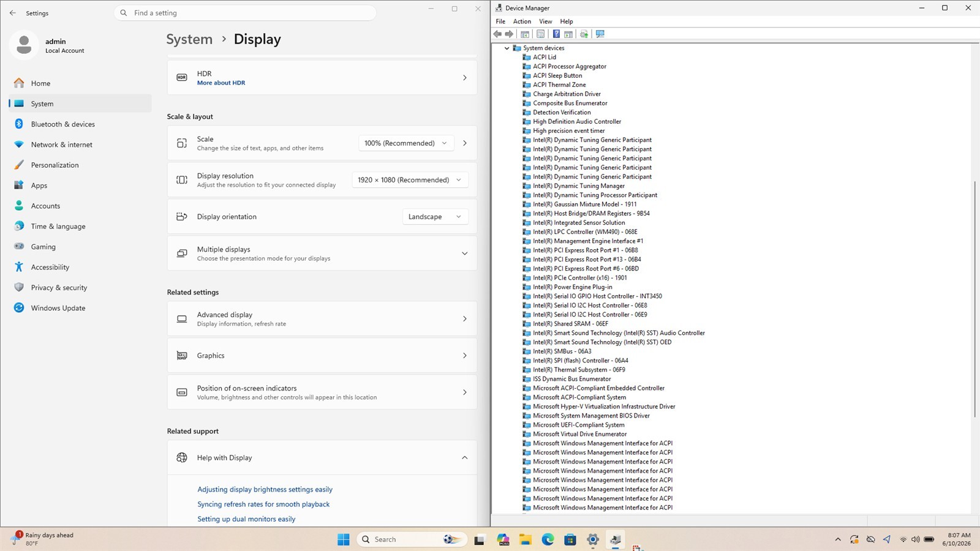Viewport: 980px width, 551px height.
Task: Click the Back arrow in Device Manager toolbar
Action: point(497,34)
